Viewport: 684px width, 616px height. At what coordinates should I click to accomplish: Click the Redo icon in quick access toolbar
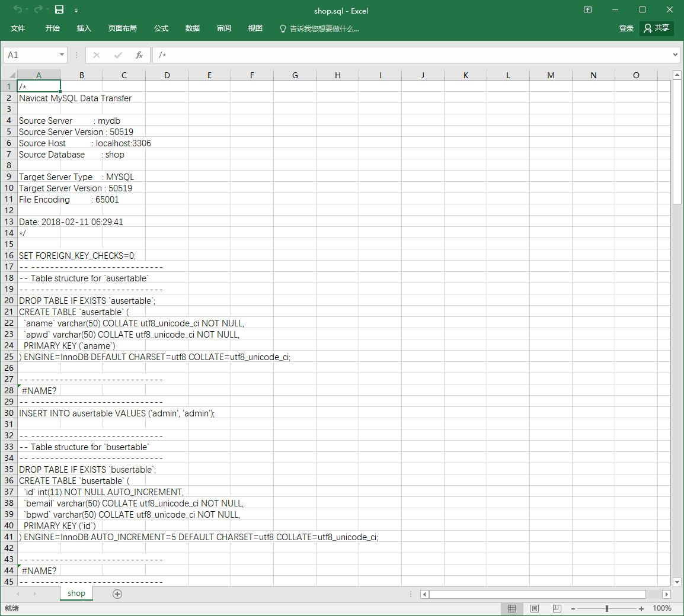point(39,9)
